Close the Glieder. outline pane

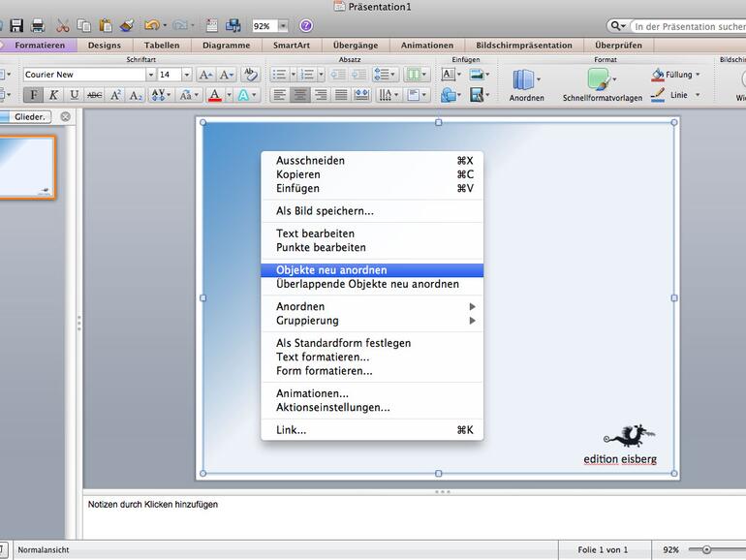pos(65,116)
